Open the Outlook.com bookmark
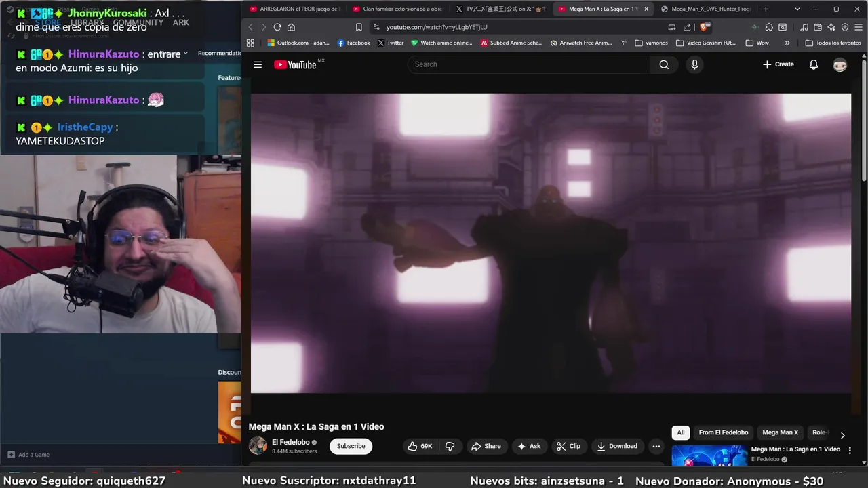868x488 pixels. click(x=298, y=43)
